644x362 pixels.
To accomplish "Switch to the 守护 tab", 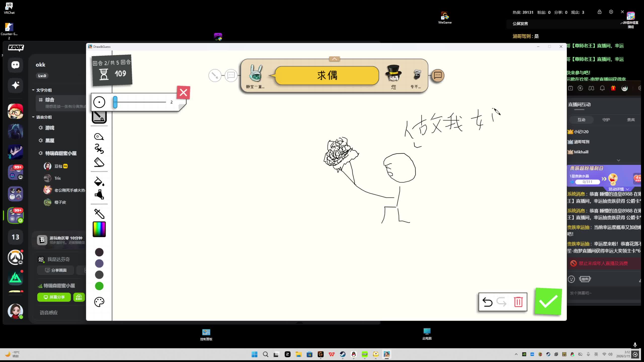I will [x=606, y=120].
